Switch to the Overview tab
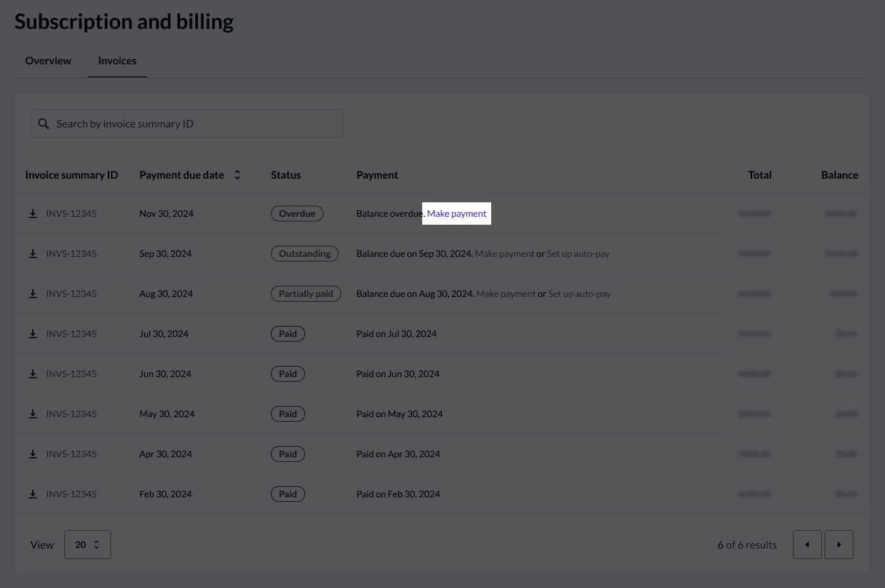Screen dimensions: 885x588 (48, 60)
